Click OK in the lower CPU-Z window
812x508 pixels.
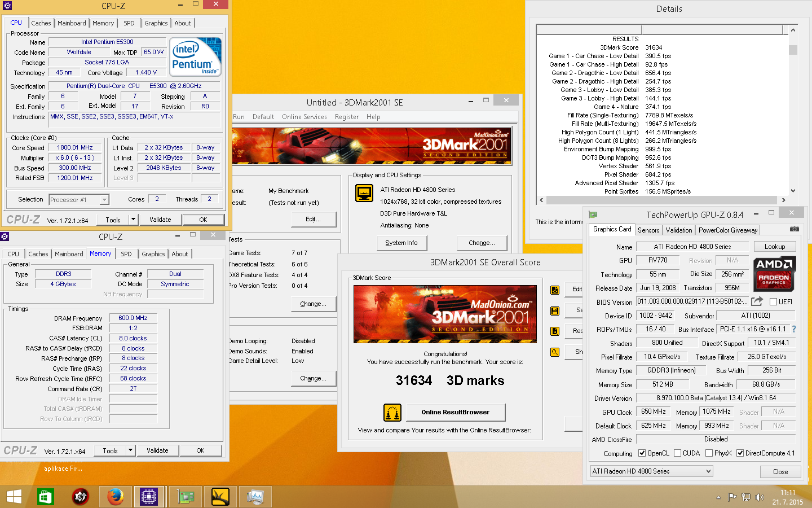pyautogui.click(x=200, y=450)
